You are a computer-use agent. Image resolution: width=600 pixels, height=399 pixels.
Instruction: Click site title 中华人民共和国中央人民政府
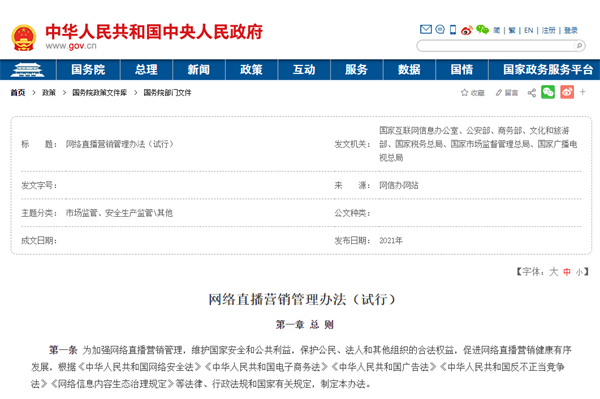pos(154,31)
